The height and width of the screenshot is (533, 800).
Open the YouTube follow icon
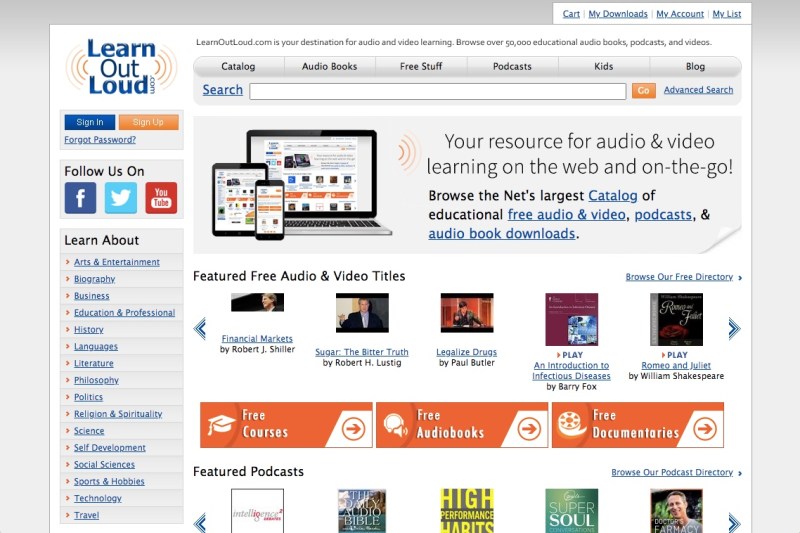(x=161, y=198)
